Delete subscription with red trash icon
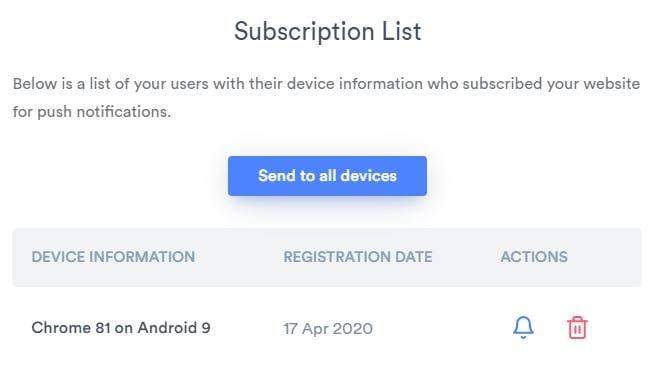Viewport: 661px width, 365px height. point(577,327)
